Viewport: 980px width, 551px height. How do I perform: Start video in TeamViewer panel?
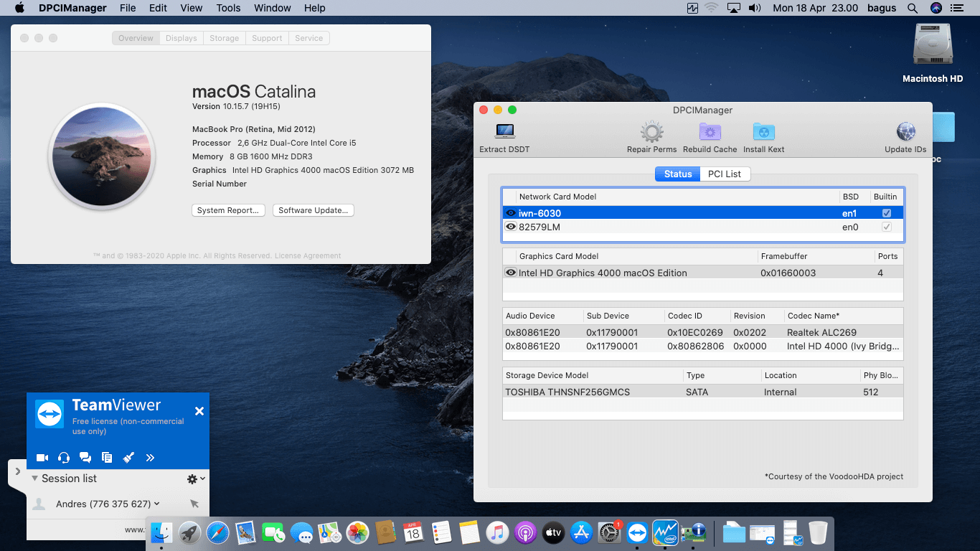pyautogui.click(x=42, y=457)
